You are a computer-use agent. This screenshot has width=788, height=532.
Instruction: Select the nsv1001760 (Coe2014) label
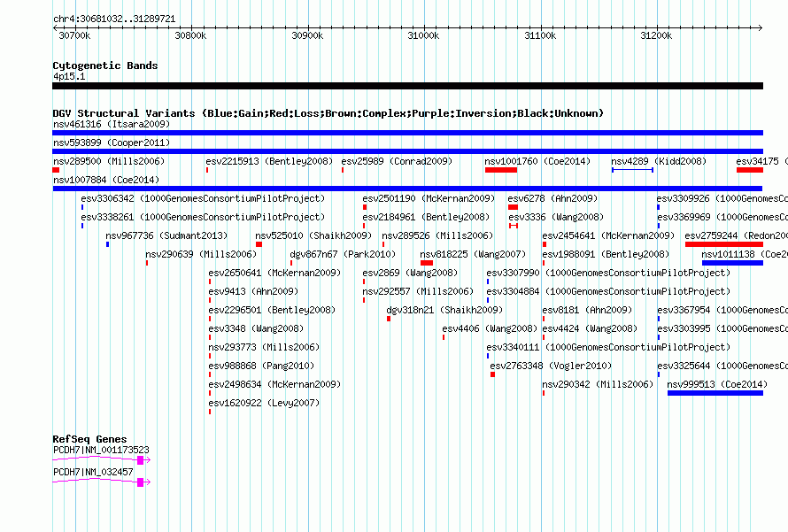(x=537, y=161)
